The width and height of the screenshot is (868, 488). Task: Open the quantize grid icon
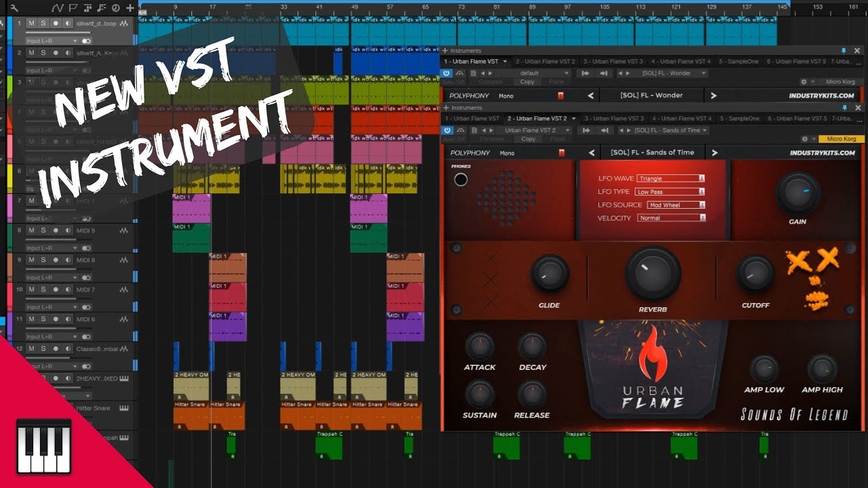point(87,8)
